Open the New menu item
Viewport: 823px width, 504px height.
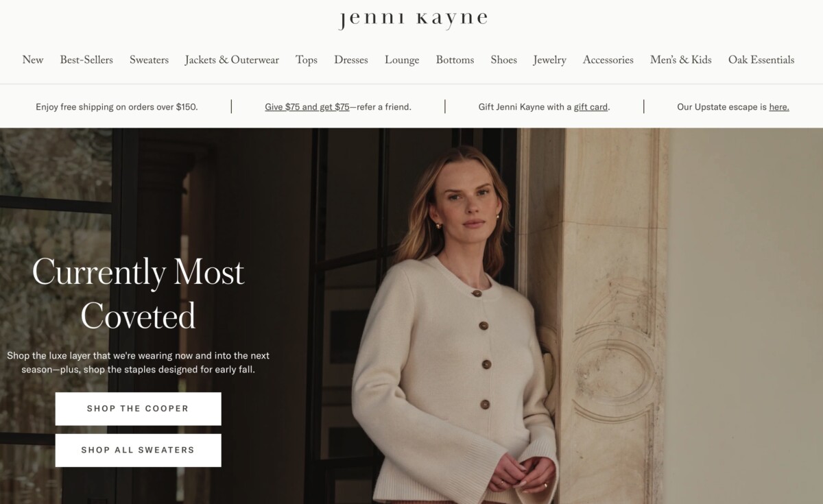click(33, 60)
